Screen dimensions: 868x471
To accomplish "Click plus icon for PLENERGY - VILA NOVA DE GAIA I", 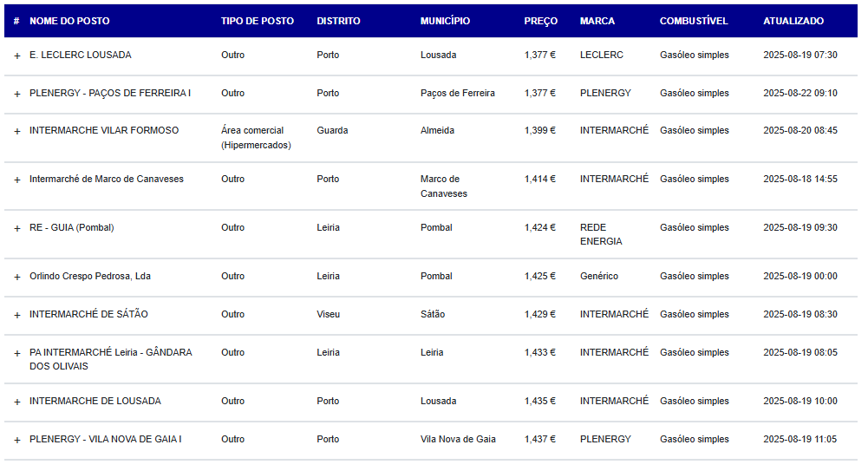I will tap(16, 440).
